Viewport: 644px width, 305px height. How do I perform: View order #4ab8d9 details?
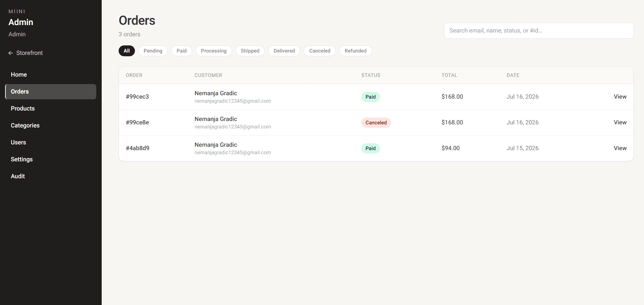[620, 148]
